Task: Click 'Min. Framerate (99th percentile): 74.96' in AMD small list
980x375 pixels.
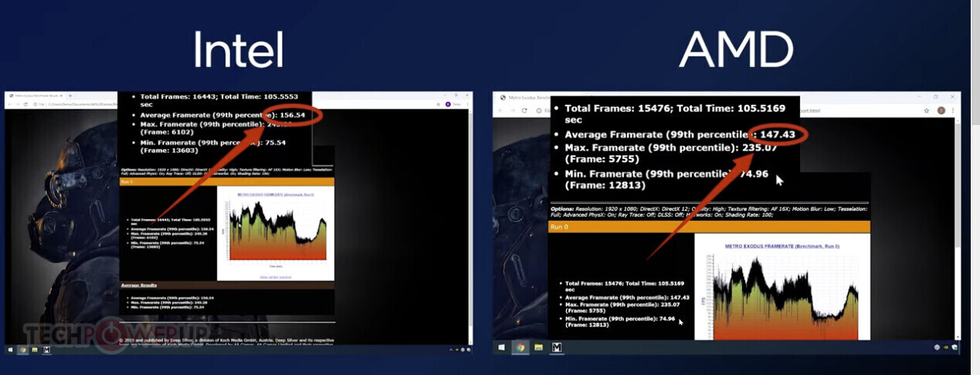Action: [x=620, y=322]
